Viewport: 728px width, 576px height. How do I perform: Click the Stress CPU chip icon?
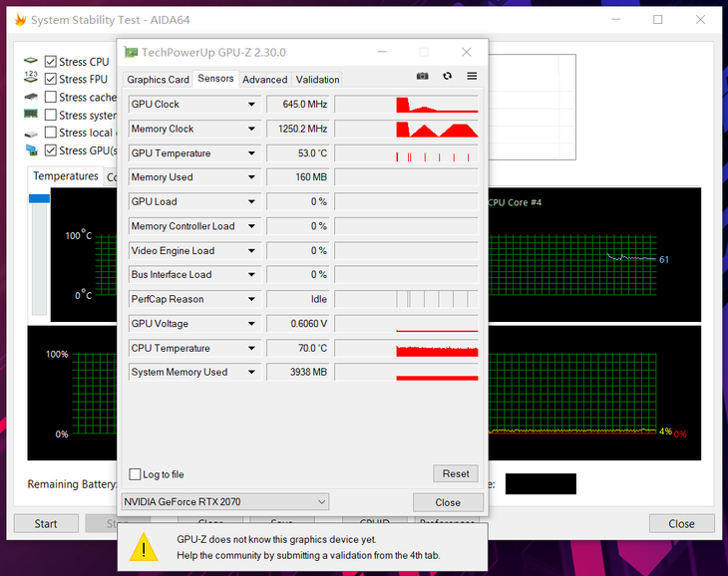tap(31, 62)
